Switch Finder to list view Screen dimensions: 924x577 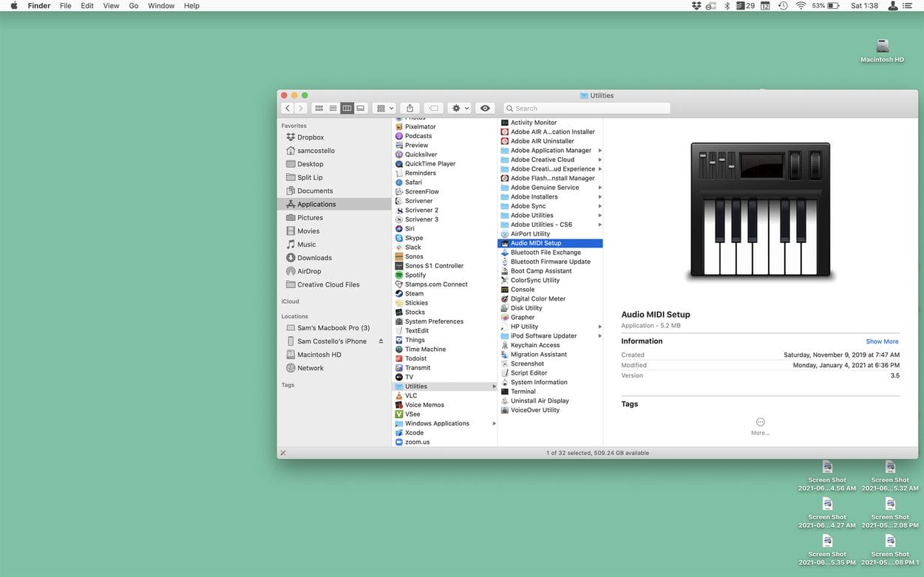coord(333,108)
